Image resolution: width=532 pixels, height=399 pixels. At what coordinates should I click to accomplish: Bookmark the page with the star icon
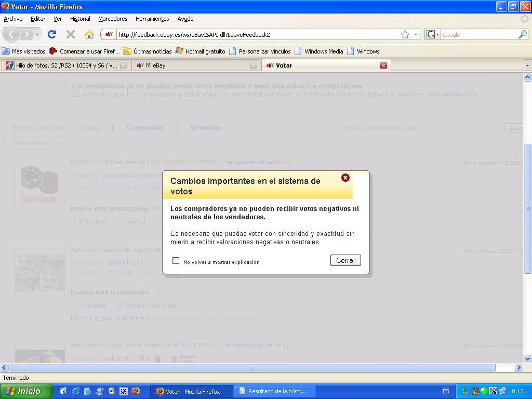pyautogui.click(x=405, y=35)
